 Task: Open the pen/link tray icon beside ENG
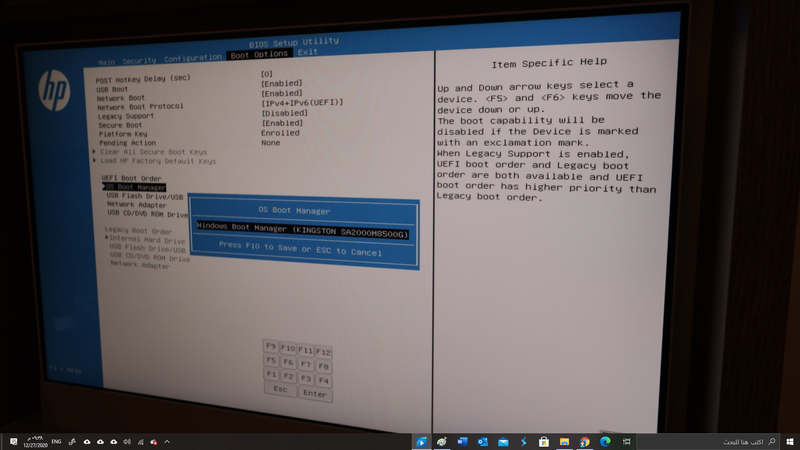(72, 442)
